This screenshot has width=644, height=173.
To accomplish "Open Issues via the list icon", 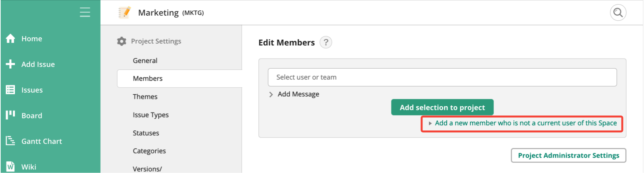I will coord(10,90).
